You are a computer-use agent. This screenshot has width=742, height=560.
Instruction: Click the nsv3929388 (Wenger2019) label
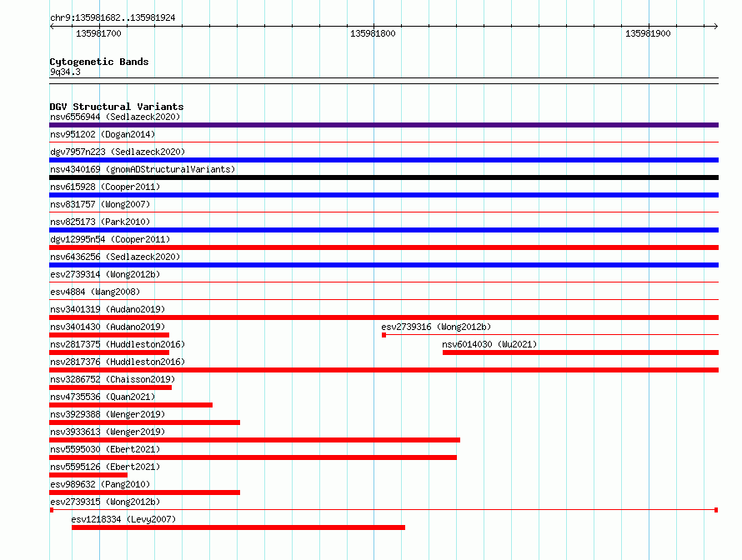coord(108,414)
